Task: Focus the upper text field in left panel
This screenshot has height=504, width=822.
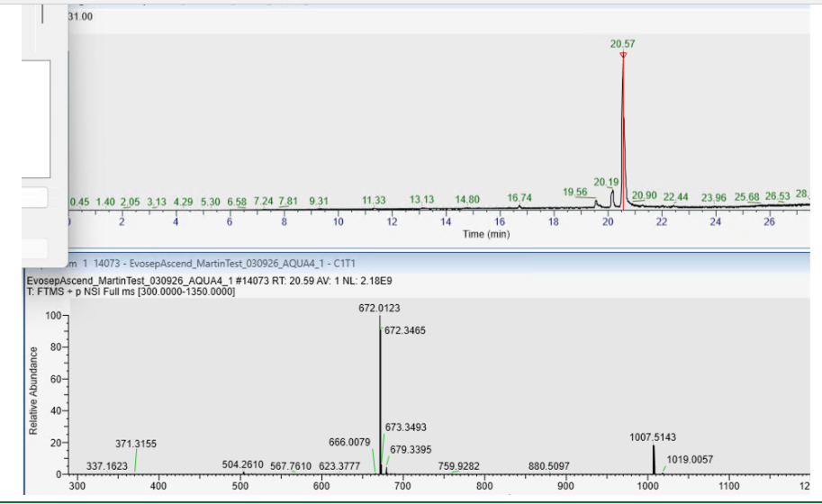Action: click(34, 197)
